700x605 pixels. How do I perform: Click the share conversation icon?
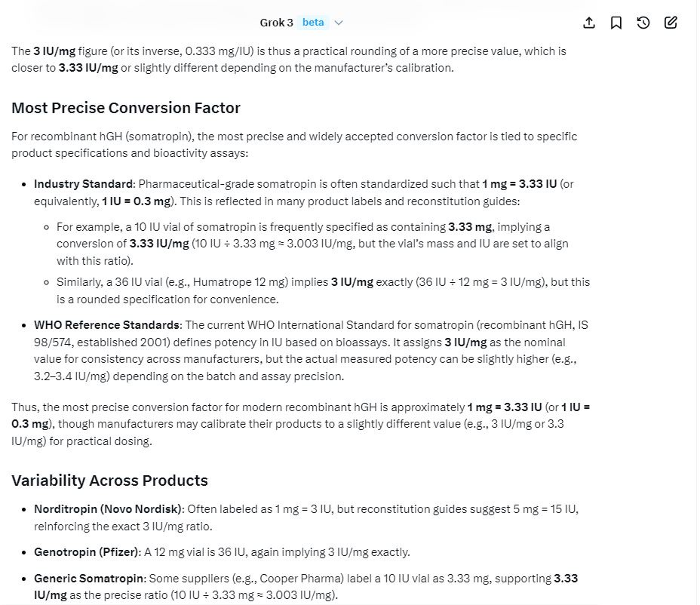tap(589, 23)
